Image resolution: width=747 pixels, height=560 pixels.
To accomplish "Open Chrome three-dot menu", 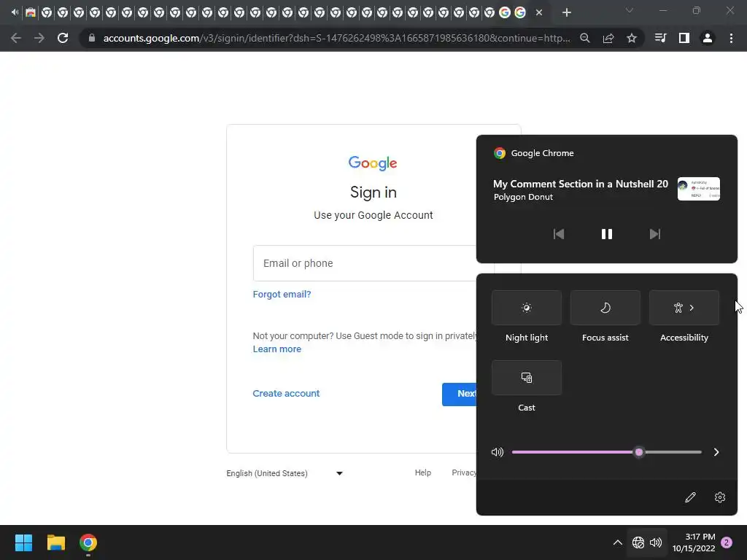I will tap(731, 38).
